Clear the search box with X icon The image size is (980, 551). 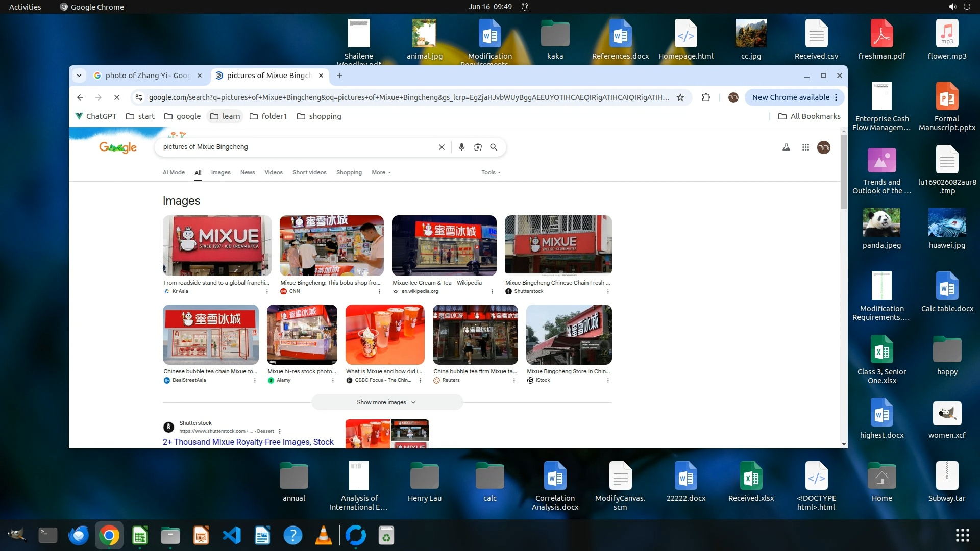point(442,147)
